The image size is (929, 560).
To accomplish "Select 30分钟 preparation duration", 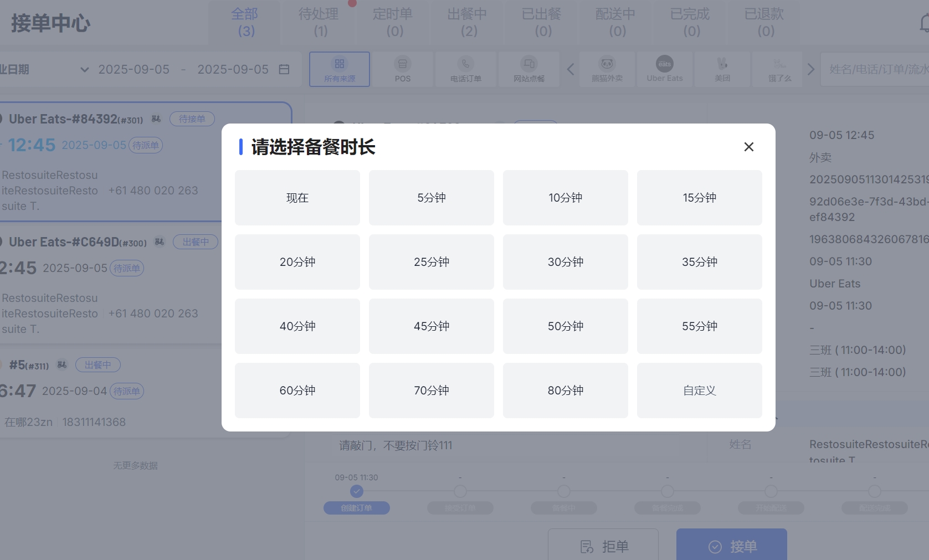I will 565,262.
